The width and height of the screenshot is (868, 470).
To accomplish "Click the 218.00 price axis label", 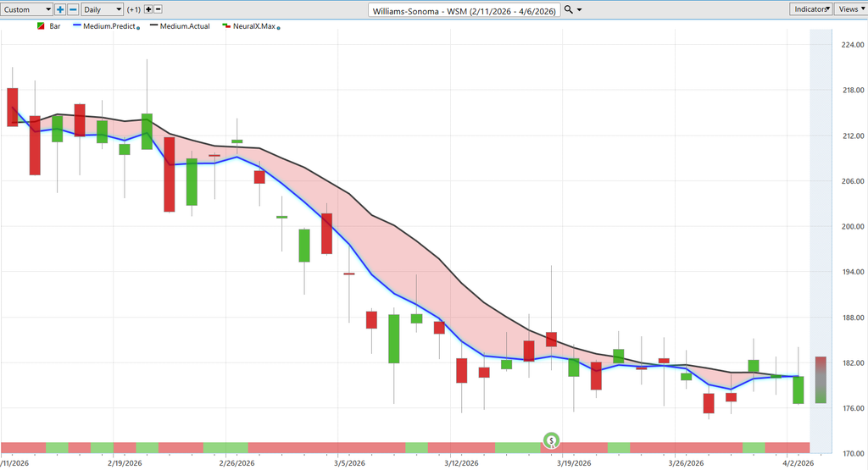I will click(853, 90).
